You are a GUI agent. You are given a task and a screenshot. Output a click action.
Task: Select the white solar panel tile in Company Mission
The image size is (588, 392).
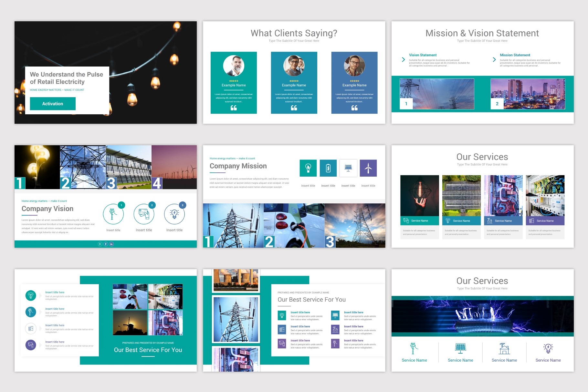click(348, 168)
